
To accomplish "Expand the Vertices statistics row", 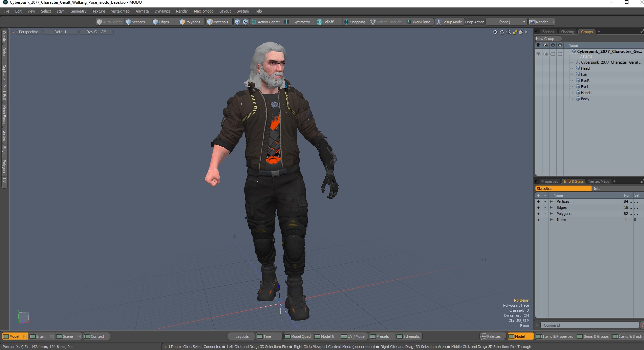I will click(551, 202).
